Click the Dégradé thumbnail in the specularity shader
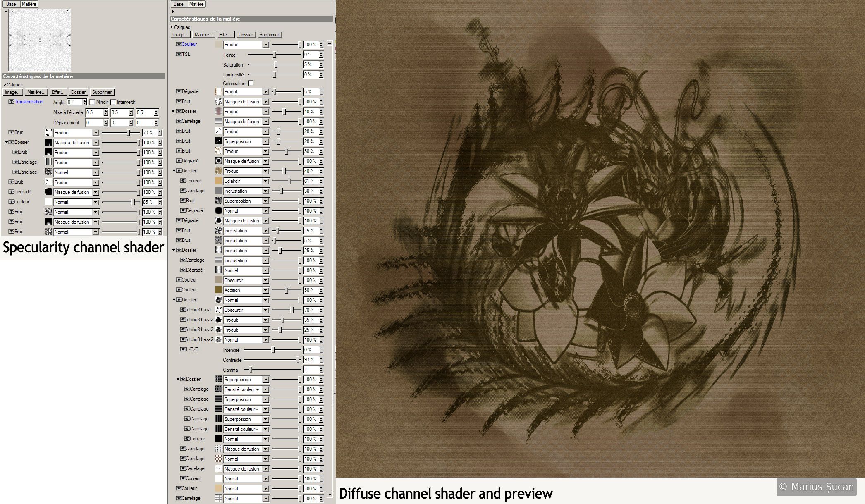Viewport: 865px width, 504px height. (48, 192)
